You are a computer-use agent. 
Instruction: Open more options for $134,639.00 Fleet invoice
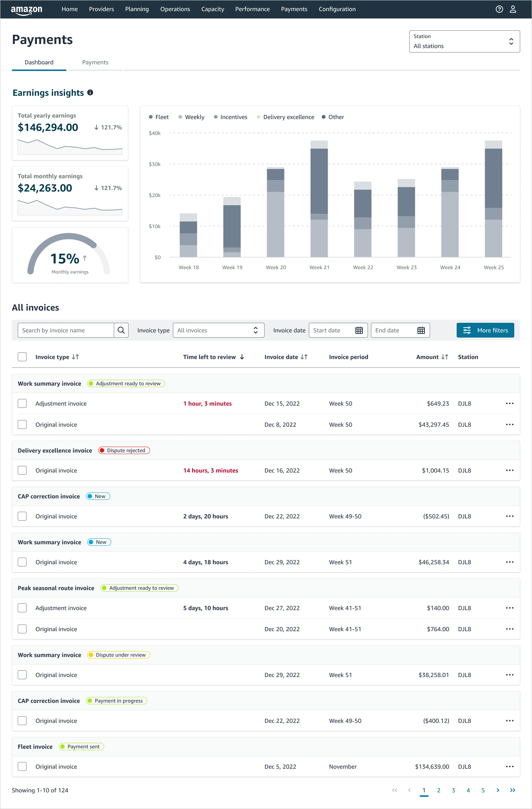click(510, 766)
